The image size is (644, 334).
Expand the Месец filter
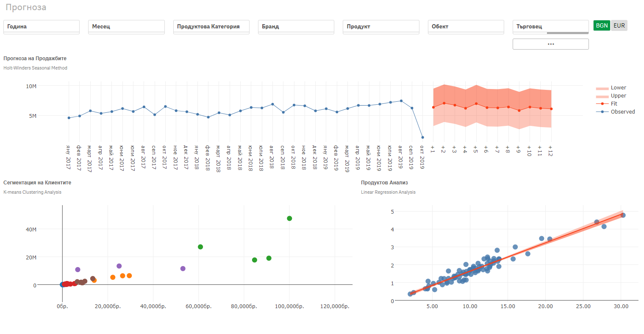pyautogui.click(x=126, y=26)
